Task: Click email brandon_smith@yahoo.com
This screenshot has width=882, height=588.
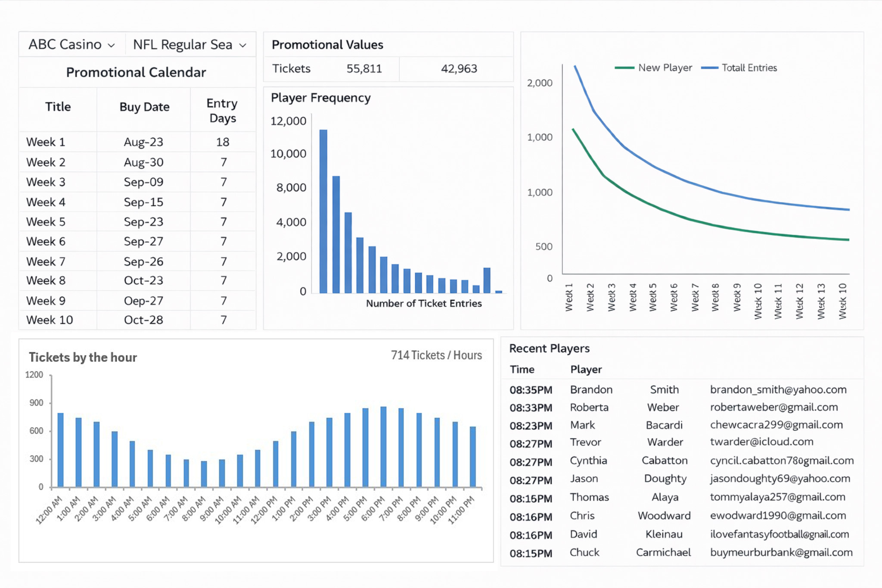Action: click(x=778, y=389)
